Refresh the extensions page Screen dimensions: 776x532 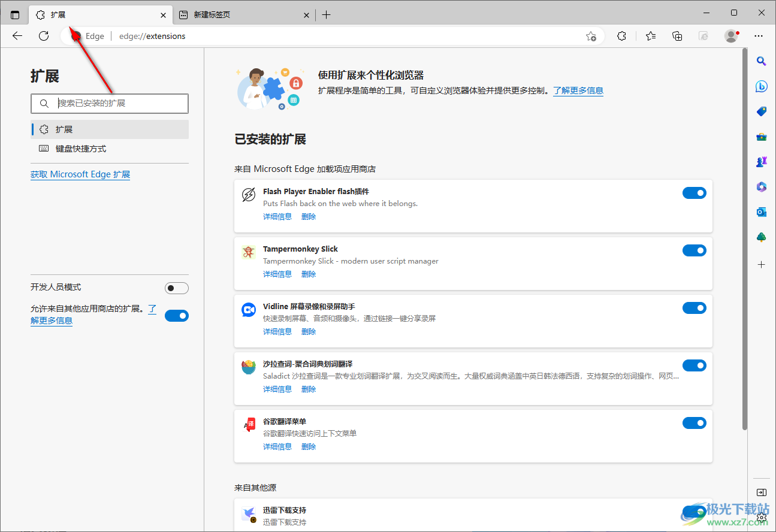point(44,36)
